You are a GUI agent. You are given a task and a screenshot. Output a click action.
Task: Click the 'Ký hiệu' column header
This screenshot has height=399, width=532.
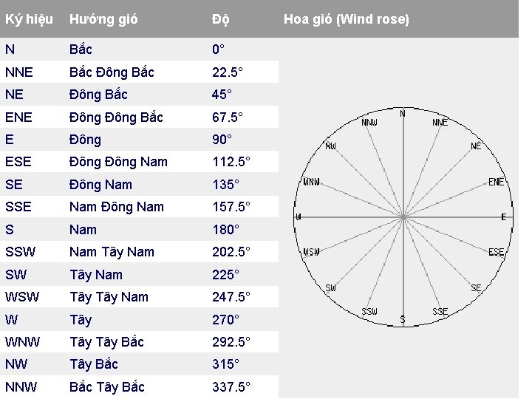[29, 19]
